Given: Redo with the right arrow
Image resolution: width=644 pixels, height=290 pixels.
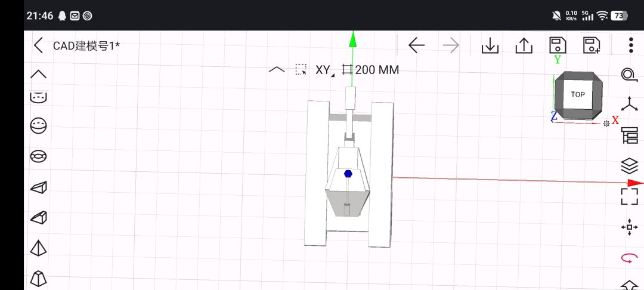Looking at the screenshot, I should [x=451, y=45].
